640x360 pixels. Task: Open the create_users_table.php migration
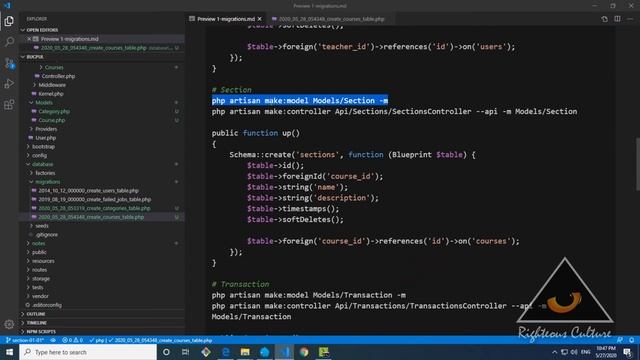[88, 191]
